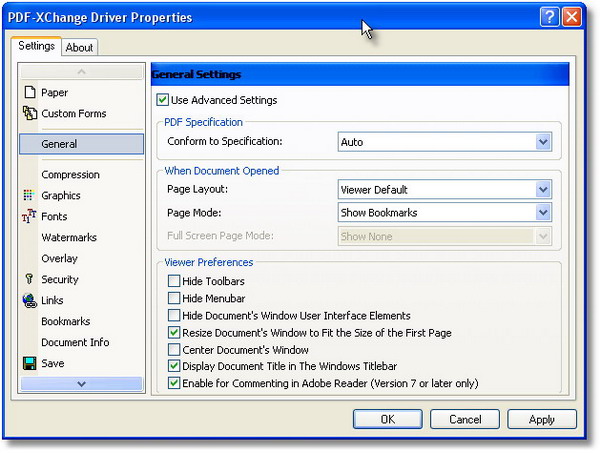600x453 pixels.
Task: Click the disabled Full Screen Page Mode dropdown
Action: tap(445, 236)
